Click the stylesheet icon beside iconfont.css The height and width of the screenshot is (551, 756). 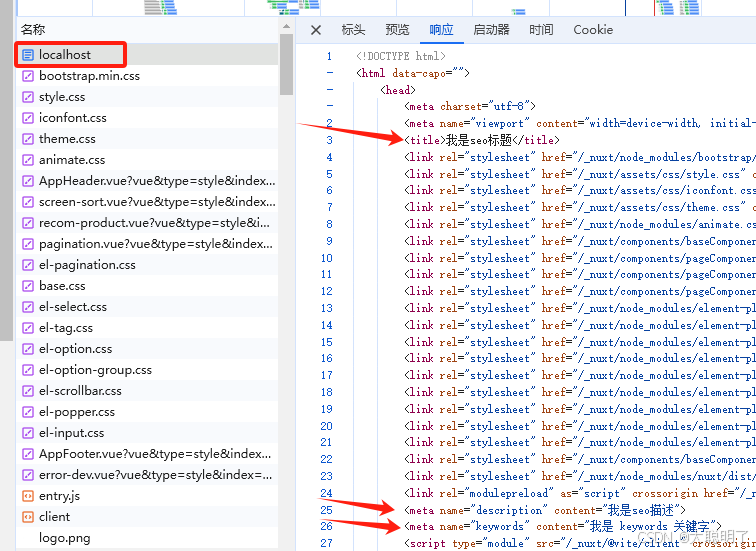tap(28, 118)
